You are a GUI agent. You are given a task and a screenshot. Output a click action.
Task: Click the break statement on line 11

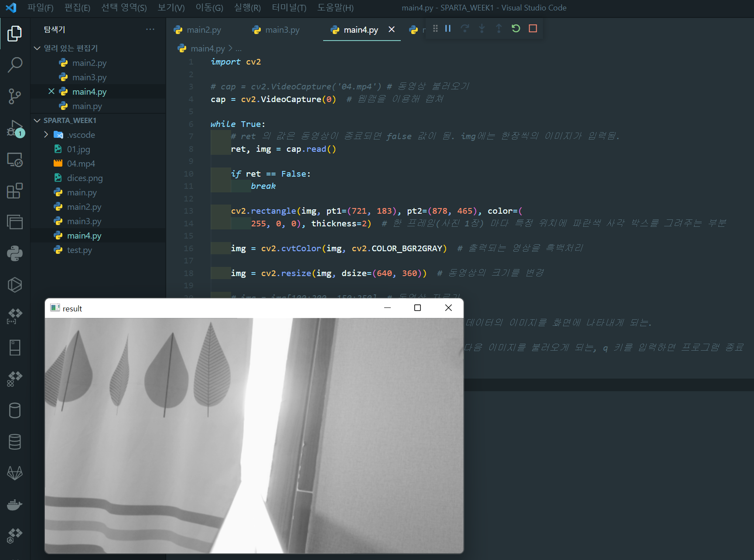click(263, 186)
